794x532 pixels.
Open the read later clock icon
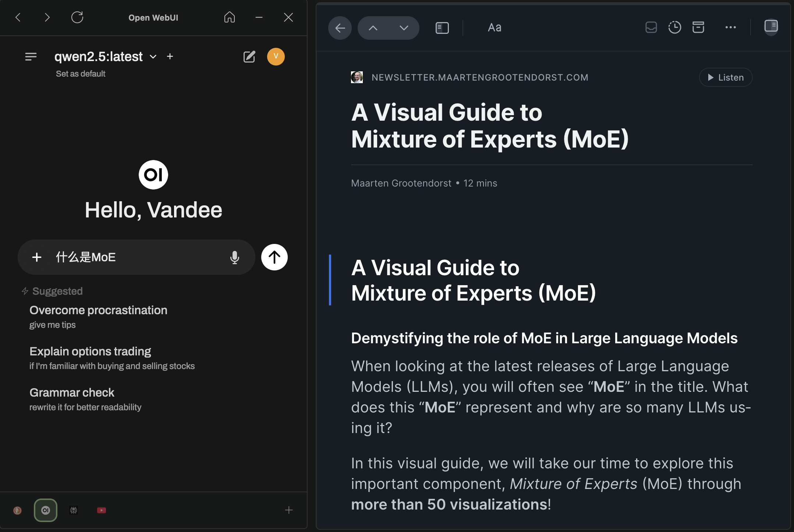(x=674, y=27)
